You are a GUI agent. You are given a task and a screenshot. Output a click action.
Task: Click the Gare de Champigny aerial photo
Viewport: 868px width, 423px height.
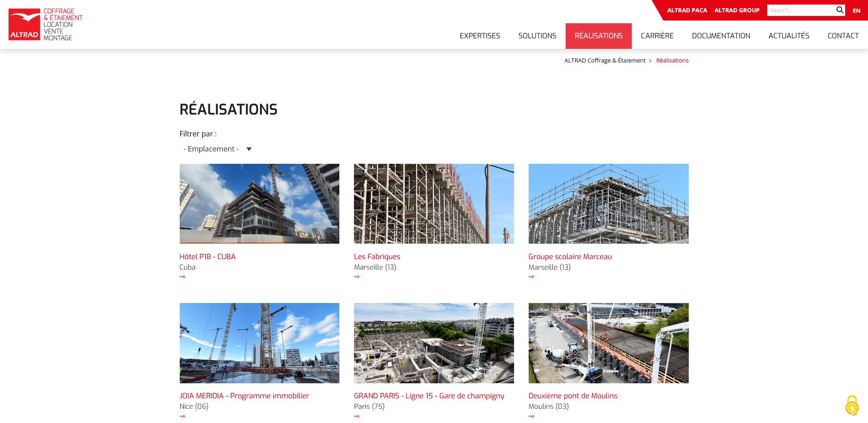pos(434,343)
